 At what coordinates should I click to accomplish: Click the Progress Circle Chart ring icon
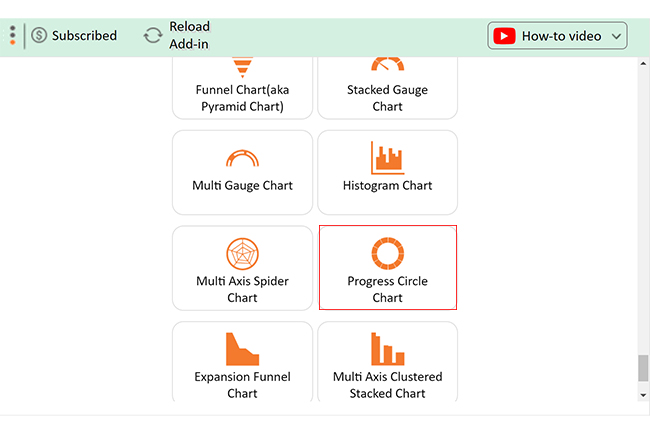coord(388,253)
